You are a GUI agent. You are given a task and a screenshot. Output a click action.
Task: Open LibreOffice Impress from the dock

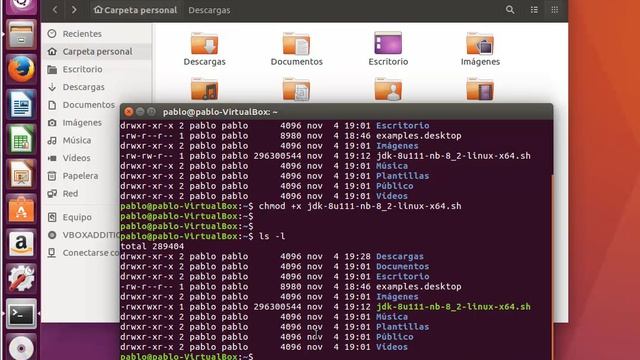[x=21, y=174]
